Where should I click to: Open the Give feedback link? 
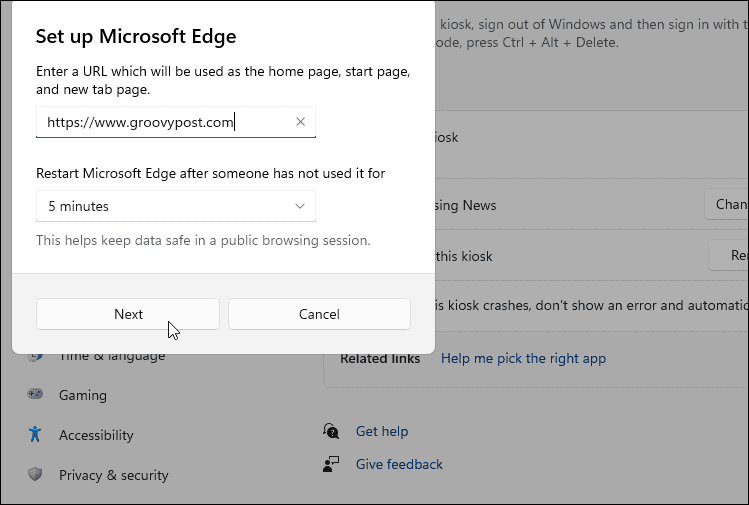click(399, 464)
